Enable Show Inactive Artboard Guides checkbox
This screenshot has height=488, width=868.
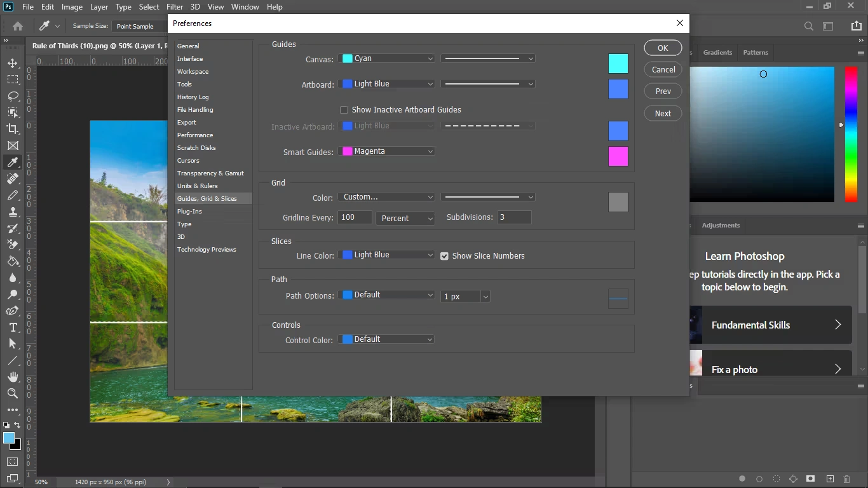(x=344, y=110)
